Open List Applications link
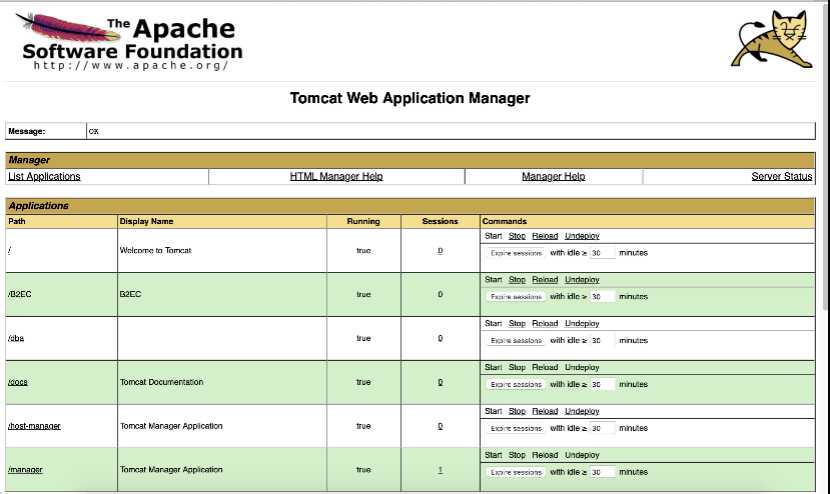This screenshot has height=494, width=830. [x=44, y=176]
